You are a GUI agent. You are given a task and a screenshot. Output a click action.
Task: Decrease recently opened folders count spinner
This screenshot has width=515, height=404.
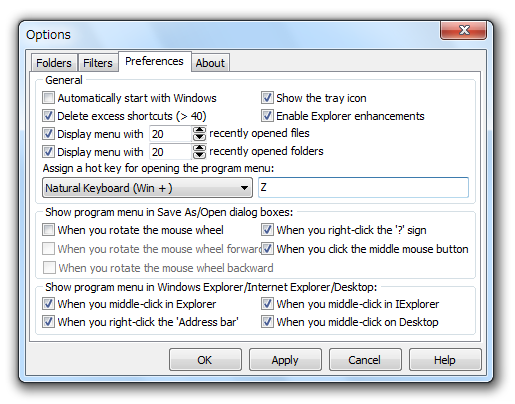click(199, 155)
